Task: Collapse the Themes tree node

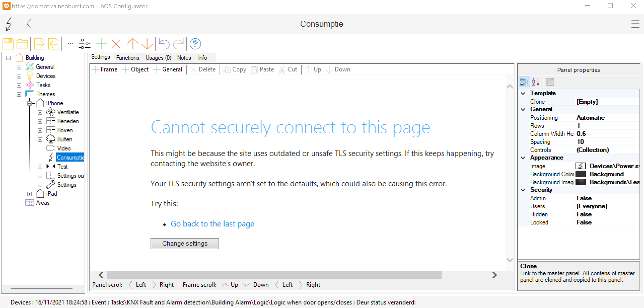Action: pyautogui.click(x=19, y=94)
